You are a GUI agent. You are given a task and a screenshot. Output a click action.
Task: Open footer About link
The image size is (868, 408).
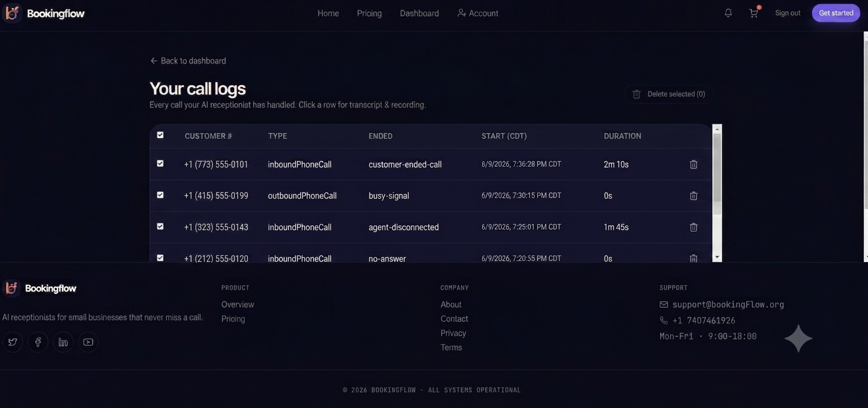coord(451,305)
